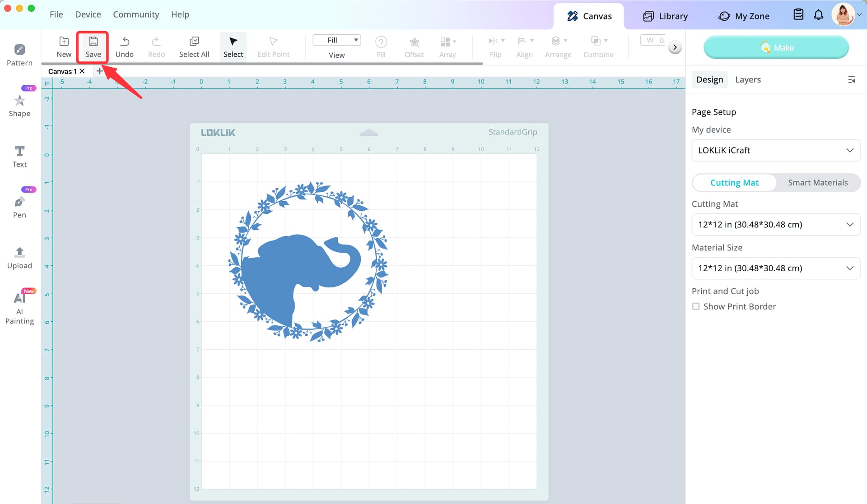The width and height of the screenshot is (867, 504).
Task: Enable Show Print Border checkbox
Action: click(696, 306)
